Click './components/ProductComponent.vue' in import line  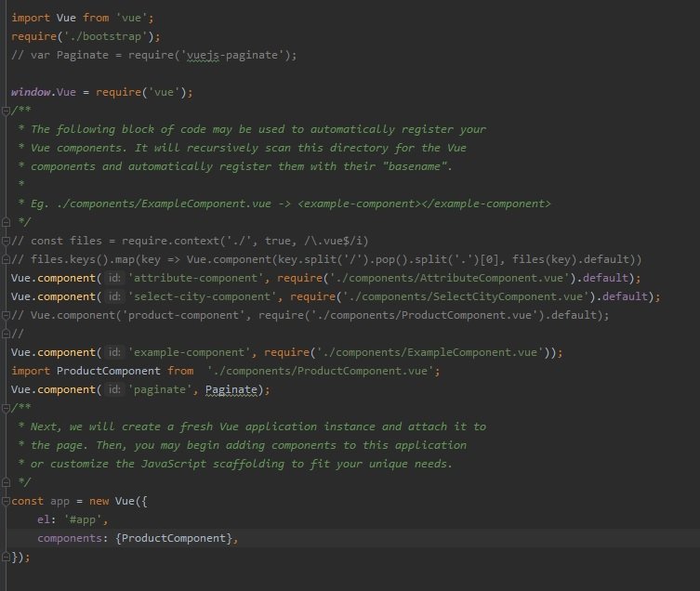tap(320, 372)
